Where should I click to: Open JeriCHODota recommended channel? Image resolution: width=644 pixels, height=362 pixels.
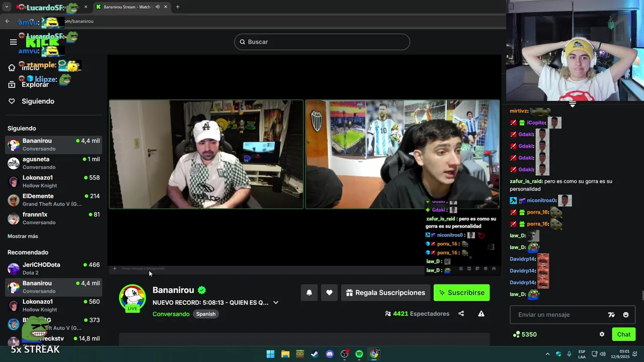click(x=54, y=268)
